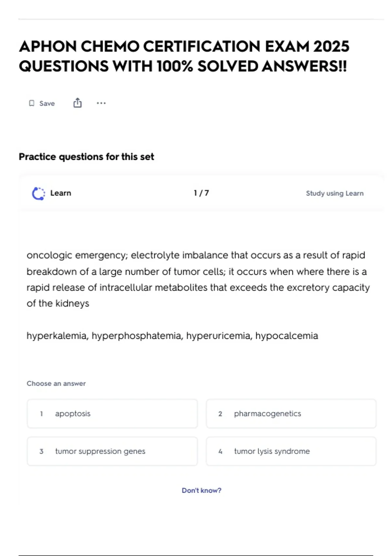The height and width of the screenshot is (556, 392).
Task: Click the share upload icon
Action: (77, 103)
